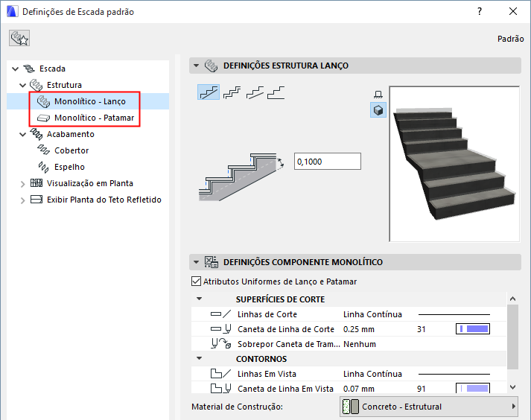Click the Cobertor tread icon
Viewport: 531px width, 420px height.
pyautogui.click(x=43, y=150)
